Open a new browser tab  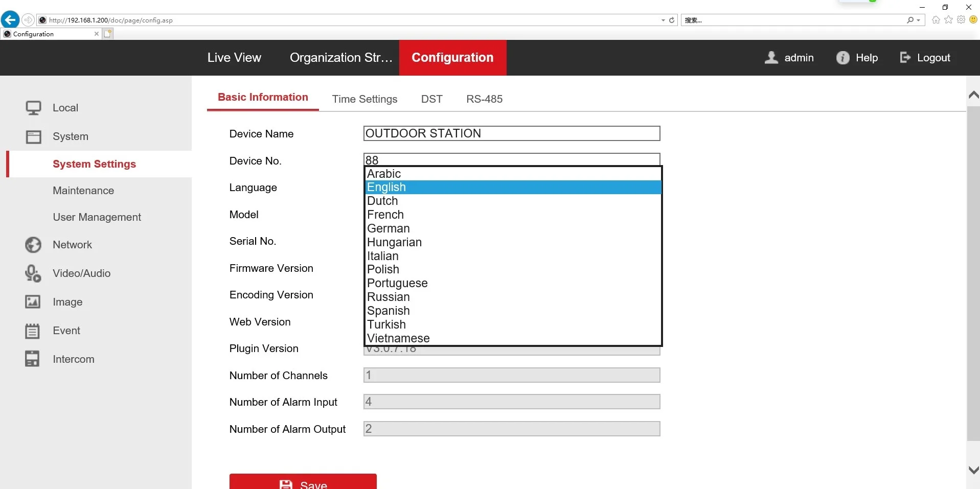(108, 34)
